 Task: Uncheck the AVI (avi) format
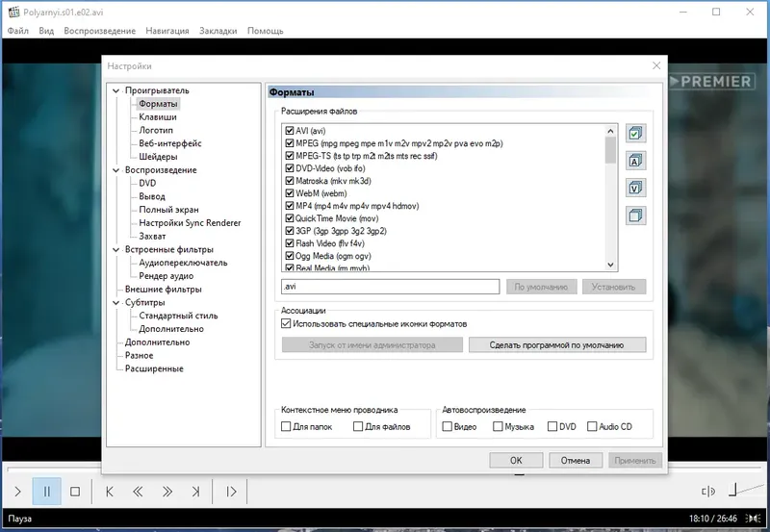(x=290, y=131)
